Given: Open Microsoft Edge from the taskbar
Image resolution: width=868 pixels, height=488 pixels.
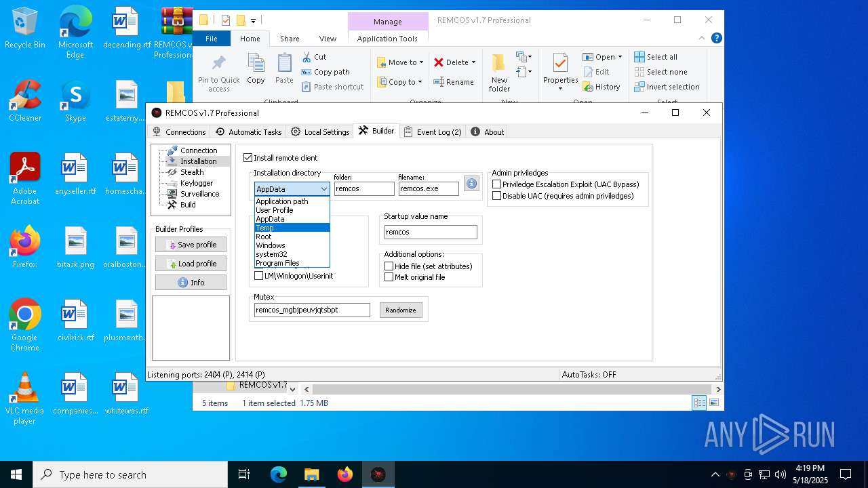Looking at the screenshot, I should click(x=279, y=474).
